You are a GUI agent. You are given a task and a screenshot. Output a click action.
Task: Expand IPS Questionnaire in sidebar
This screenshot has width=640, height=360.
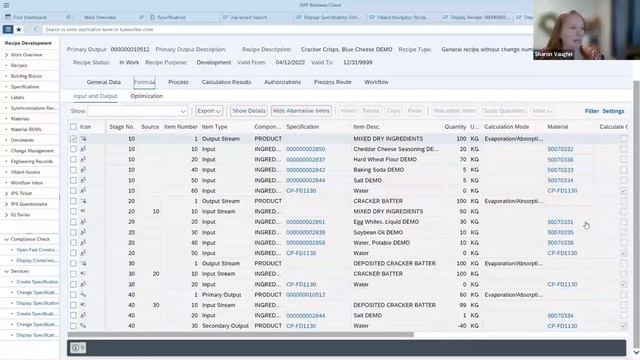[x=7, y=204]
